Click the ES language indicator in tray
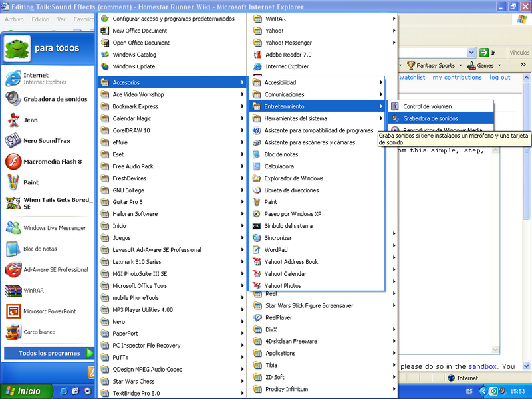 tap(469, 391)
